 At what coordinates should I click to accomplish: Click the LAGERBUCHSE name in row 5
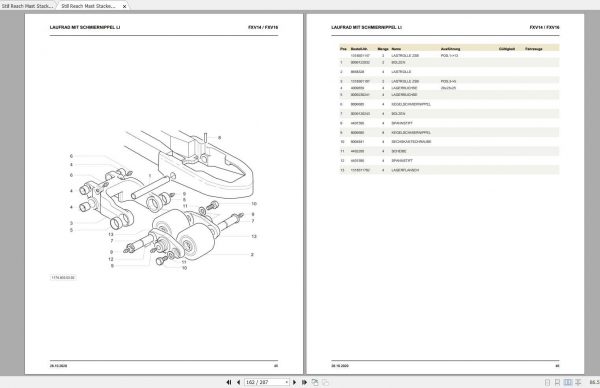[404, 95]
